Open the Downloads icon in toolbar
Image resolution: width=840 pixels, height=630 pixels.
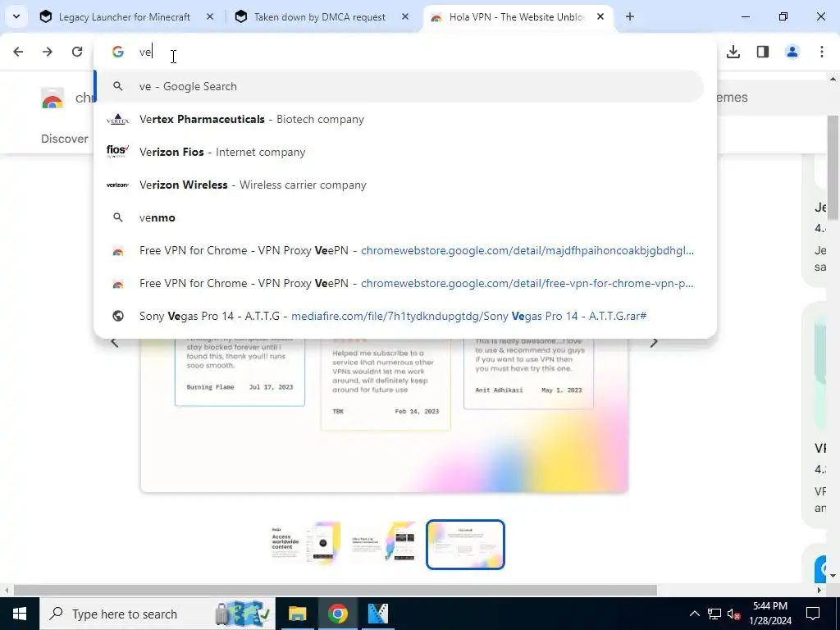(x=733, y=52)
